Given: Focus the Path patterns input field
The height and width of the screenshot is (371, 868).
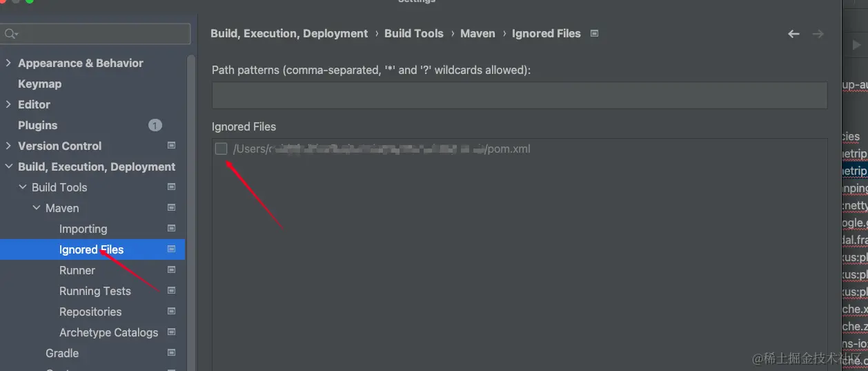Looking at the screenshot, I should [519, 95].
